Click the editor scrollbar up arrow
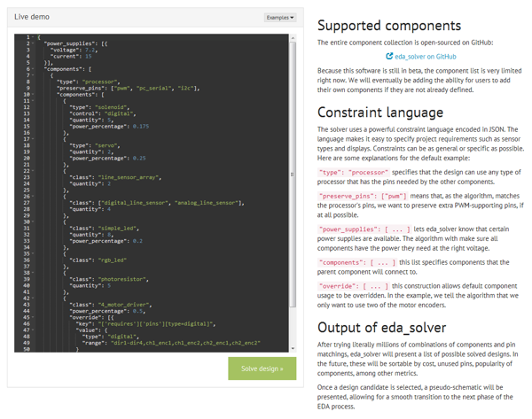 [x=293, y=38]
